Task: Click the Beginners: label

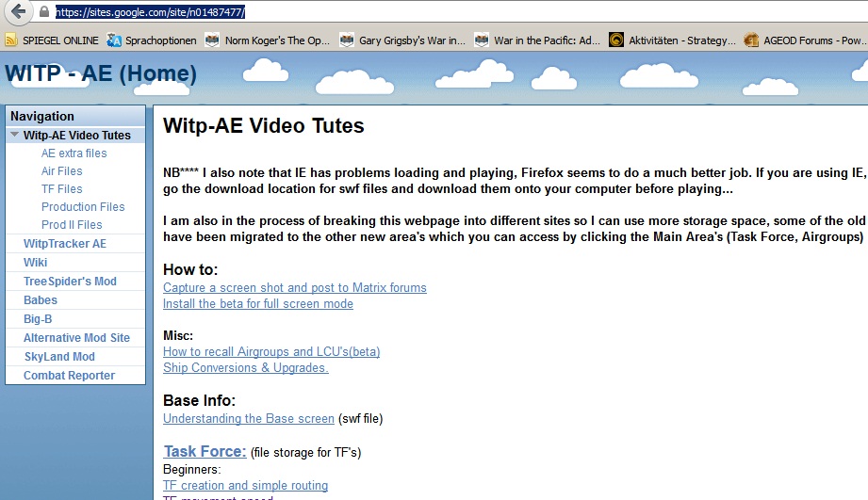Action: (191, 470)
